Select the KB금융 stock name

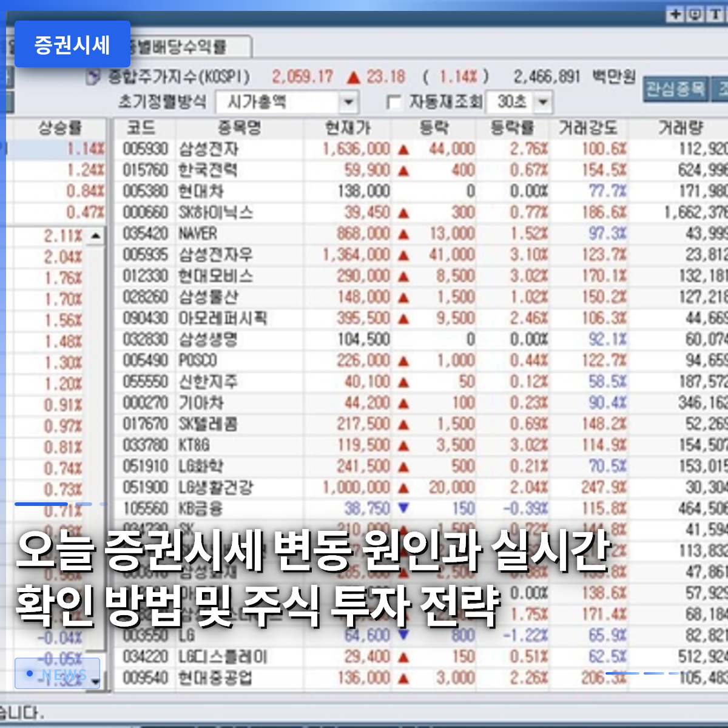pyautogui.click(x=201, y=508)
